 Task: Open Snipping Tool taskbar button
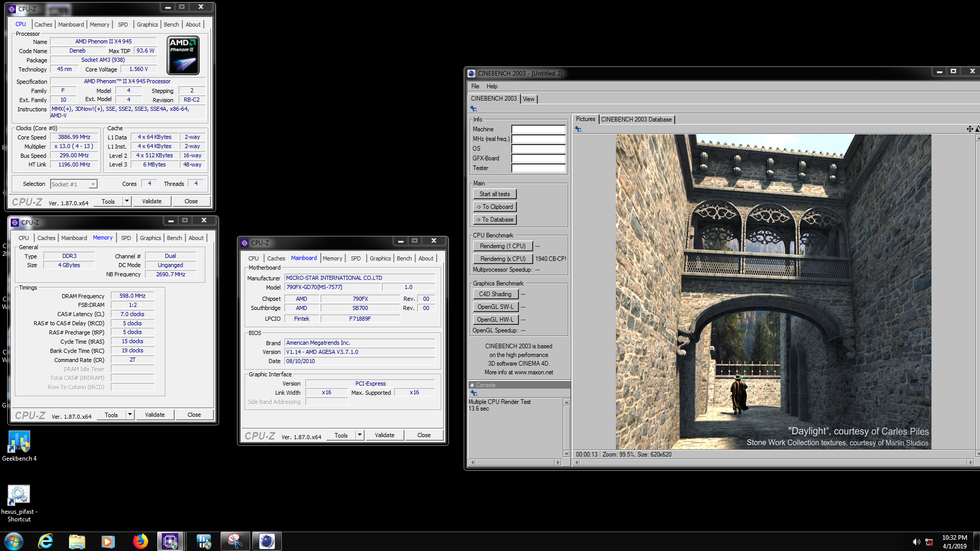tap(235, 541)
